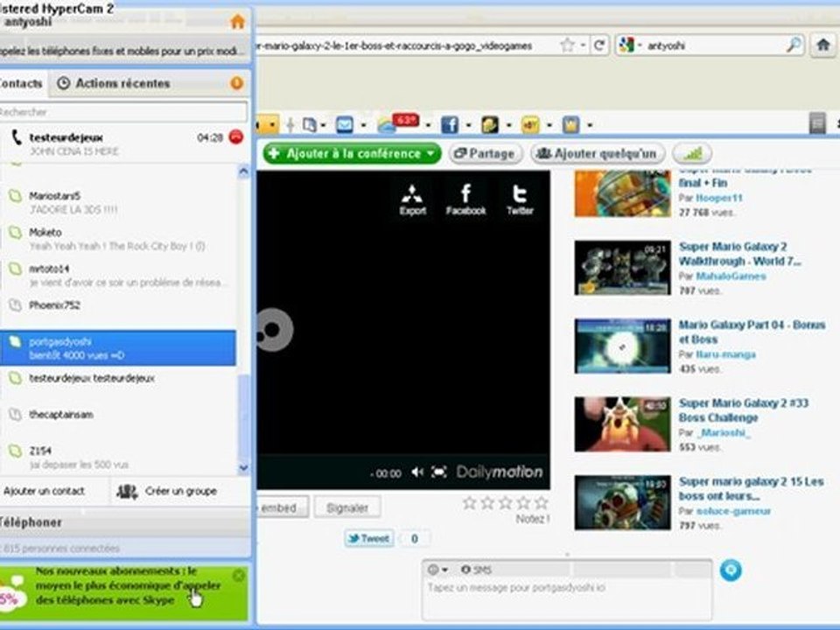Viewport: 840px width, 630px height.
Task: Open uploader MahaloGames profile link
Action: click(x=731, y=276)
